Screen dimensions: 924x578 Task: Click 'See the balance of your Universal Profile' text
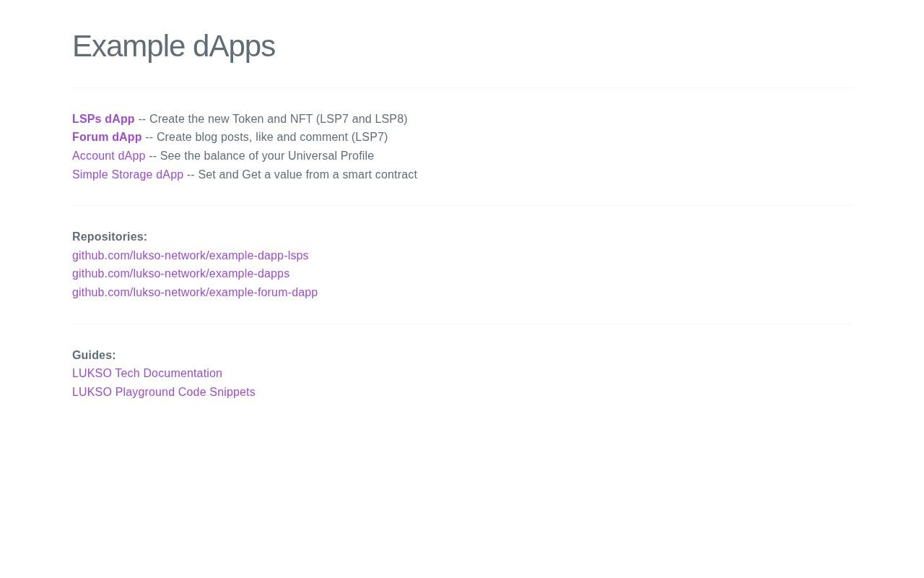(x=267, y=156)
